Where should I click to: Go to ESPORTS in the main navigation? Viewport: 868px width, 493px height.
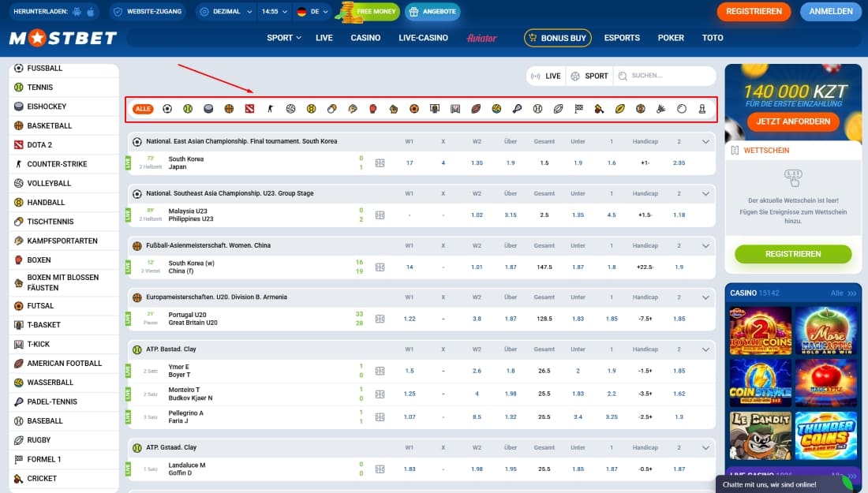(622, 38)
